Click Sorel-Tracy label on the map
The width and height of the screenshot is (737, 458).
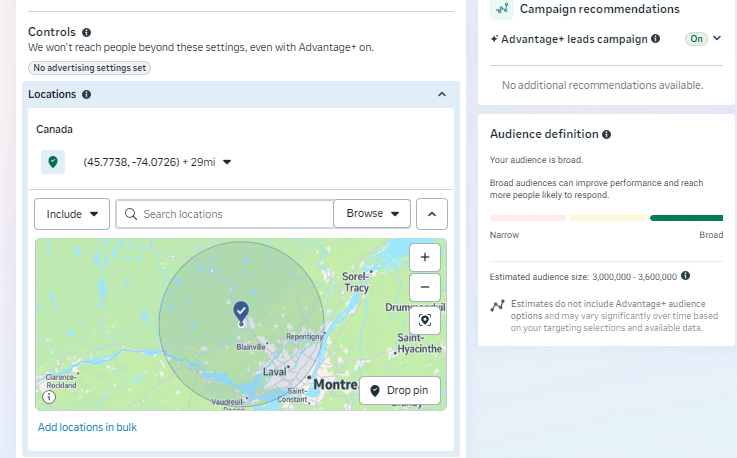click(356, 282)
